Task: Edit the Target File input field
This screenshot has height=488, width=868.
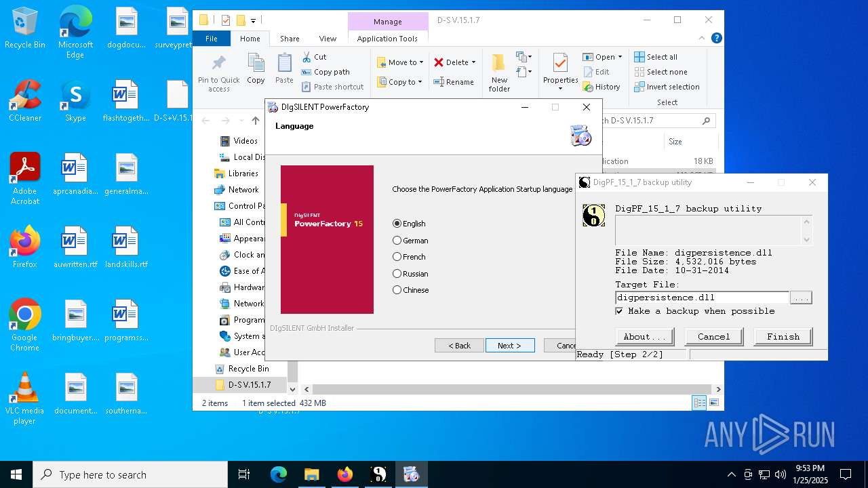Action: tap(703, 298)
